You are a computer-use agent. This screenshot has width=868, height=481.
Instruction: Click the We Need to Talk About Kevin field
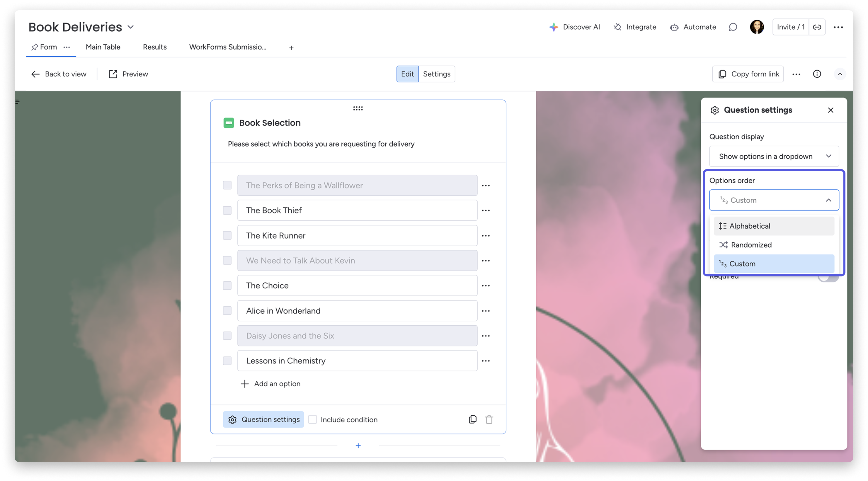pyautogui.click(x=357, y=261)
